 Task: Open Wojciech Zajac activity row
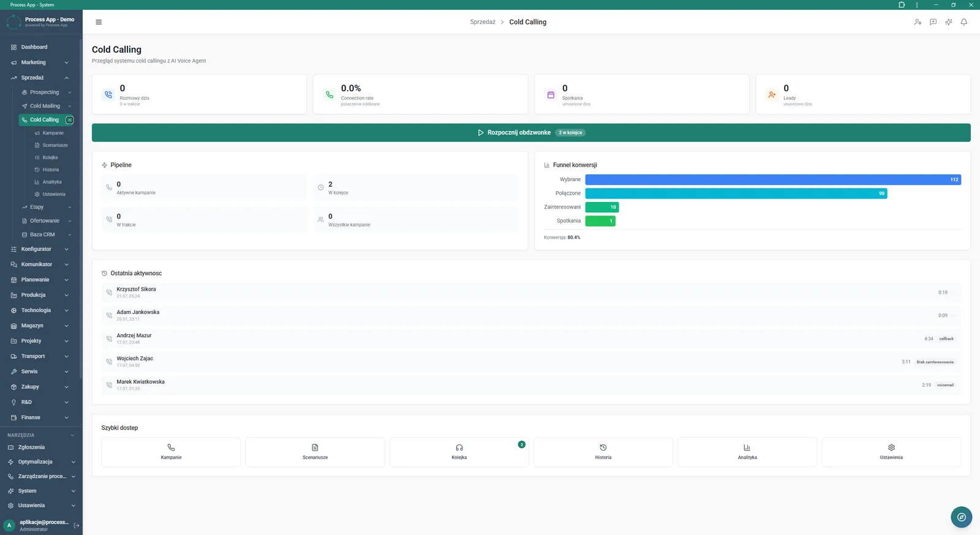531,362
